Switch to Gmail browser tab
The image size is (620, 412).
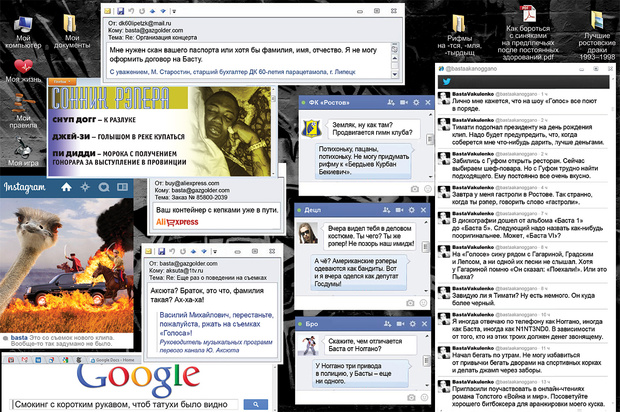pos(24,360)
